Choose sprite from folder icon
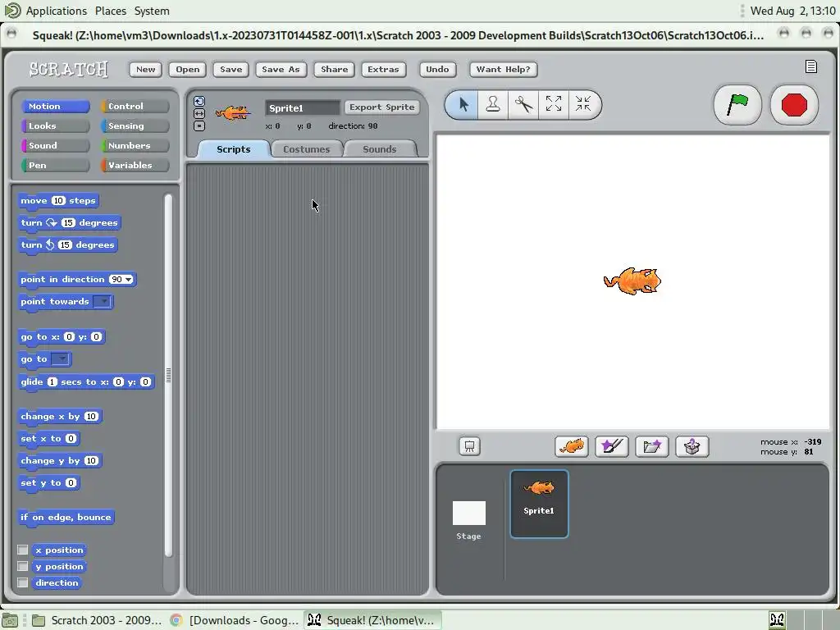The image size is (840, 630). 652,446
